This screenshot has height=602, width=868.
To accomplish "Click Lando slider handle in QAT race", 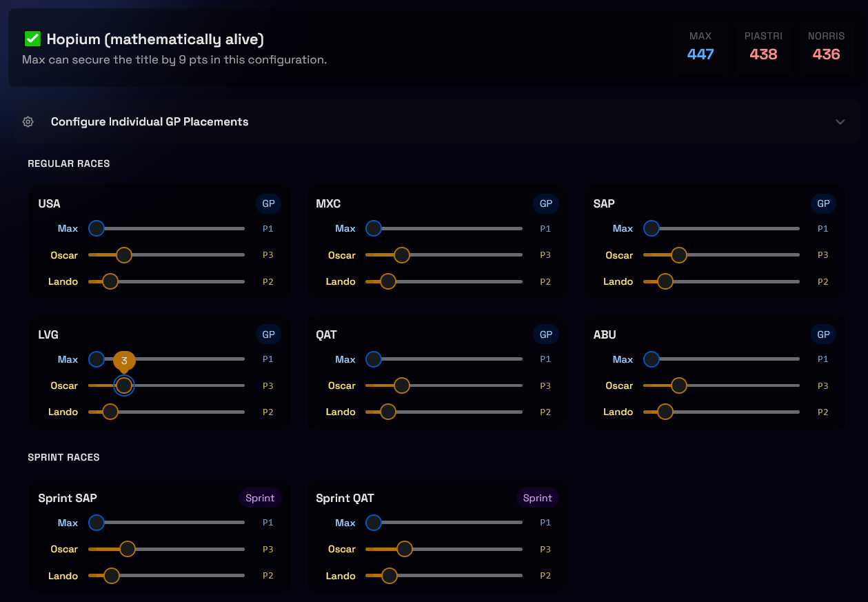I will click(x=388, y=412).
